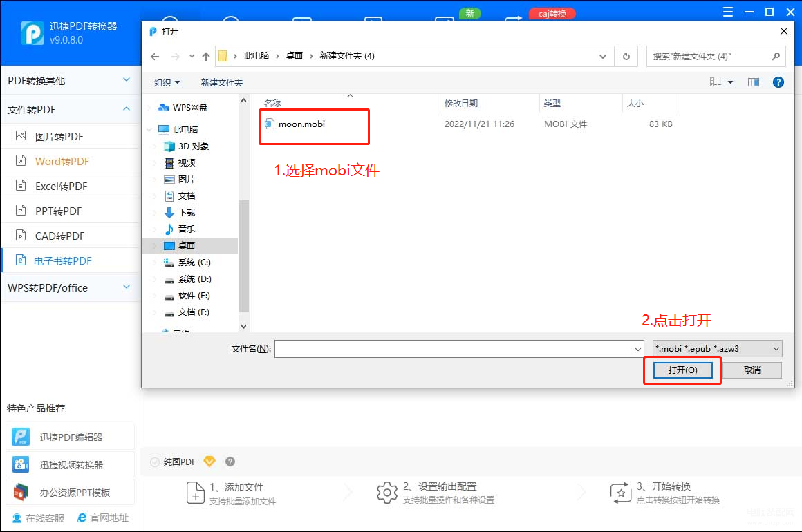Select 电子书转PDF option
The image size is (802, 532).
(70, 260)
